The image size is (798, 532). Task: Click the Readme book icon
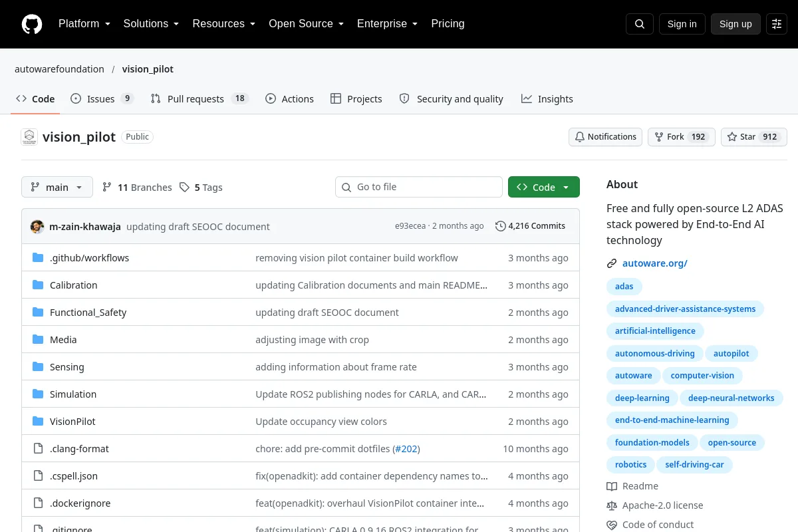[x=612, y=486]
